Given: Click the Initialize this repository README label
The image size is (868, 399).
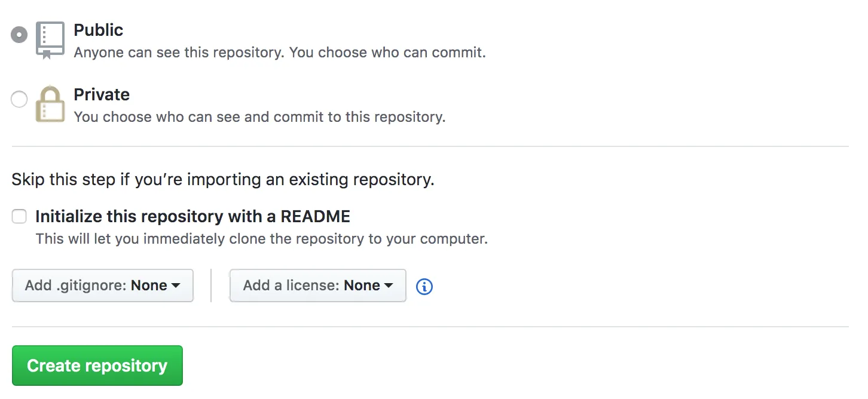Looking at the screenshot, I should click(192, 216).
